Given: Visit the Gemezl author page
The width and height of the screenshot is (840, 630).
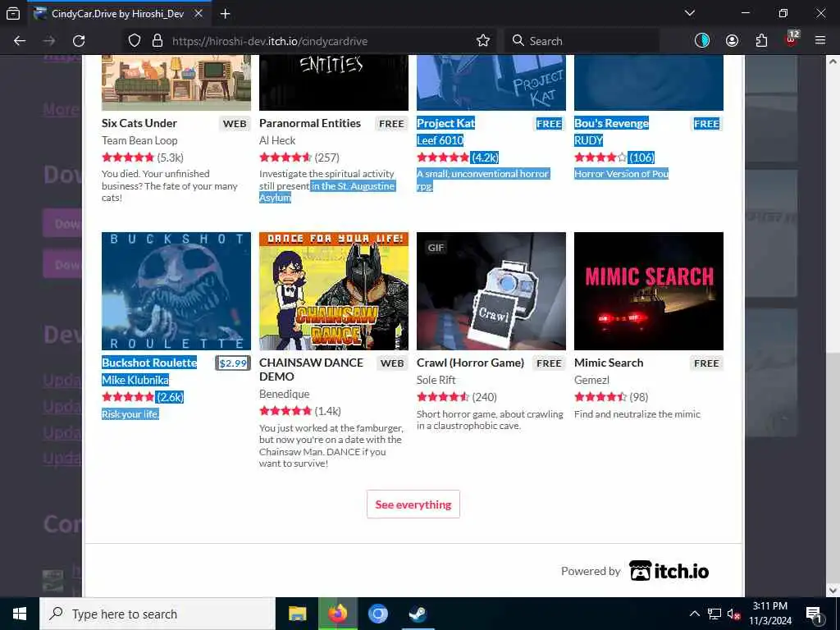Looking at the screenshot, I should tap(591, 380).
